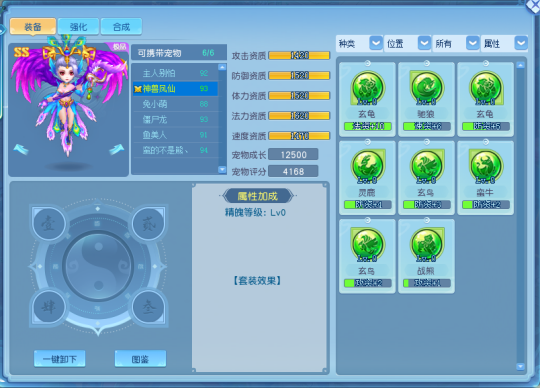This screenshot has height=388, width=540.
Task: Open the 位置 filter dropdown
Action: (x=424, y=43)
